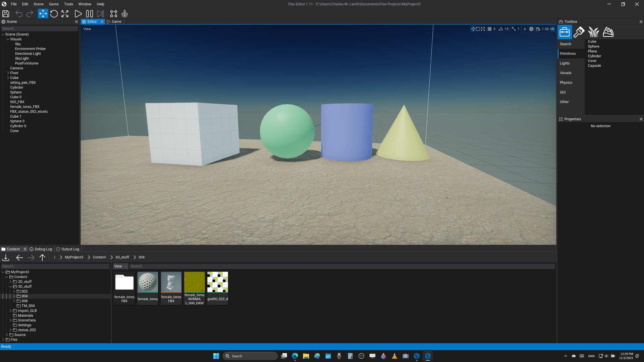This screenshot has height=362, width=644.
Task: Click the Save all toolbar icon
Action: (6, 14)
